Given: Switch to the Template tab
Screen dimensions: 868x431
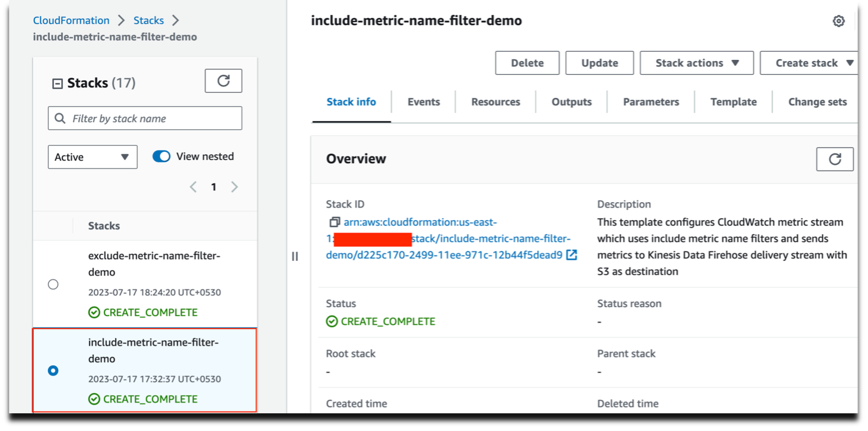Looking at the screenshot, I should (733, 101).
